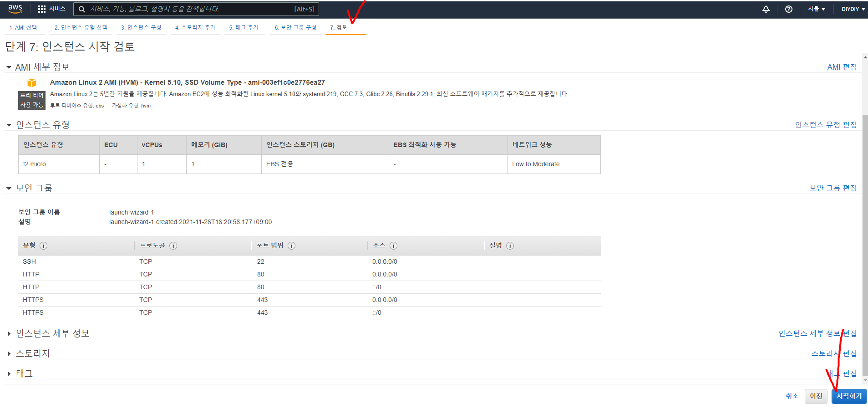Go to step 6. 보안 그룹 구성 tab

click(x=295, y=28)
